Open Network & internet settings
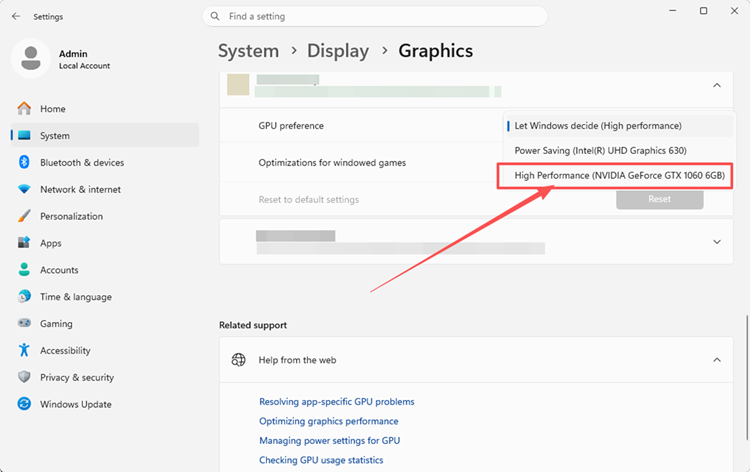Viewport: 750px width, 472px height. coord(105,189)
